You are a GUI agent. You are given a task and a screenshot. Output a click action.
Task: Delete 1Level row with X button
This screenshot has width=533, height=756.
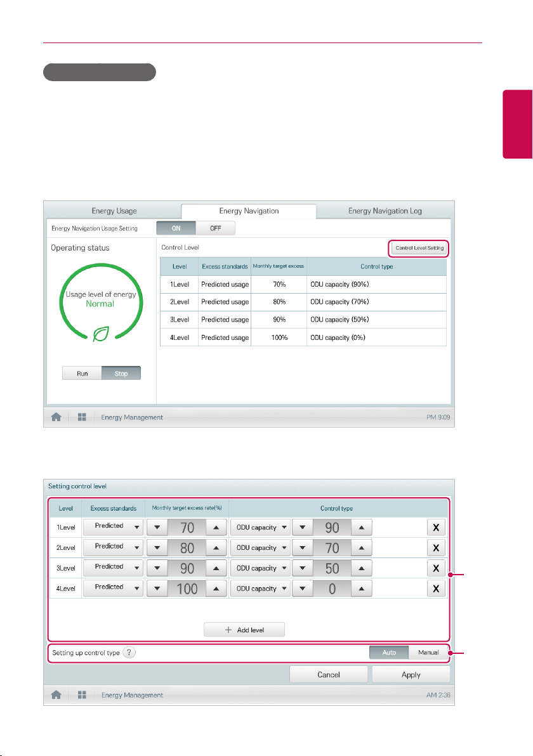pos(436,528)
